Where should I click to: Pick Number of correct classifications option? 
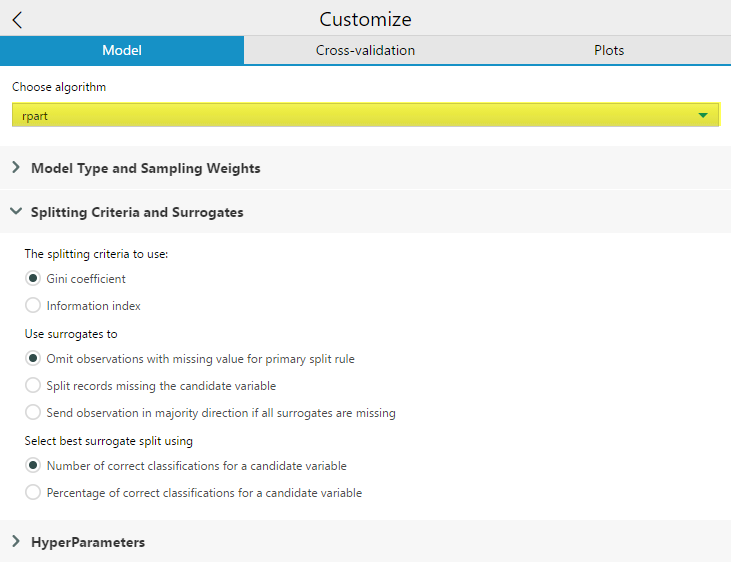pyautogui.click(x=34, y=466)
